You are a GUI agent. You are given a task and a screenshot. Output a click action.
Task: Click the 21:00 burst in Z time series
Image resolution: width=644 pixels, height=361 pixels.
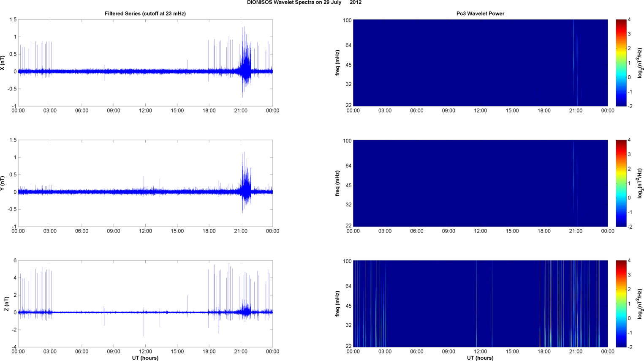(245, 311)
